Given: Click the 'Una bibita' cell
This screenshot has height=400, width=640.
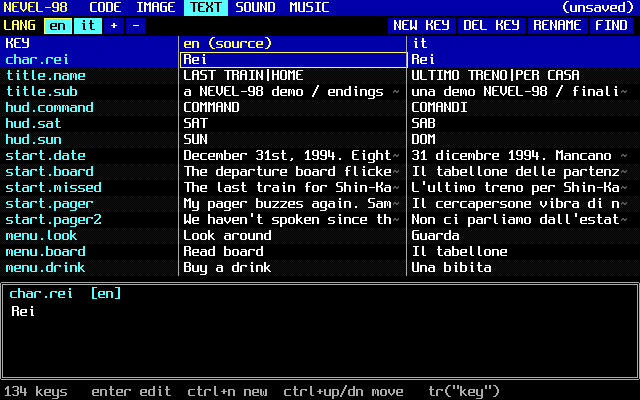Looking at the screenshot, I should click(x=524, y=267).
